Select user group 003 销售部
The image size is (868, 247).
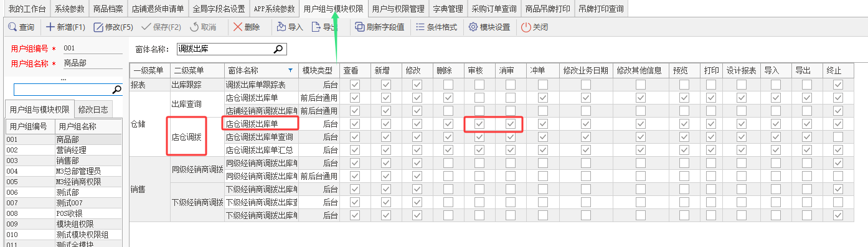[x=63, y=160]
